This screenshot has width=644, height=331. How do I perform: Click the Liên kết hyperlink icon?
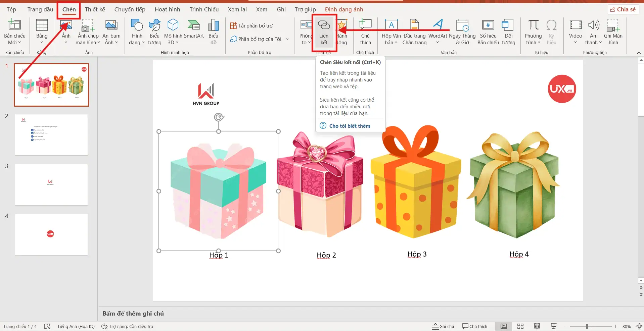[x=324, y=32]
